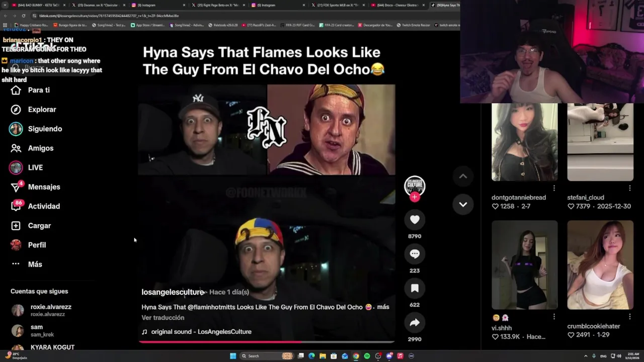The width and height of the screenshot is (644, 362).
Task: Open options menu for stefani_cloud video
Action: tap(630, 188)
